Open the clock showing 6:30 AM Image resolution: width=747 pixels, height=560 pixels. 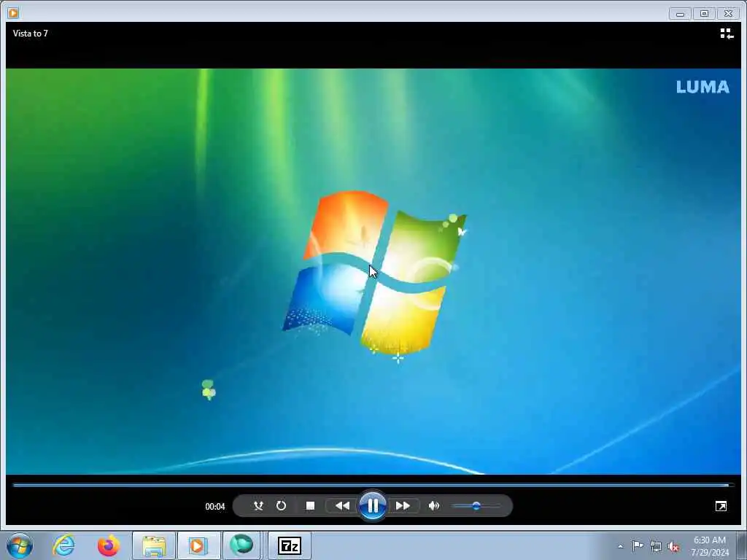710,546
